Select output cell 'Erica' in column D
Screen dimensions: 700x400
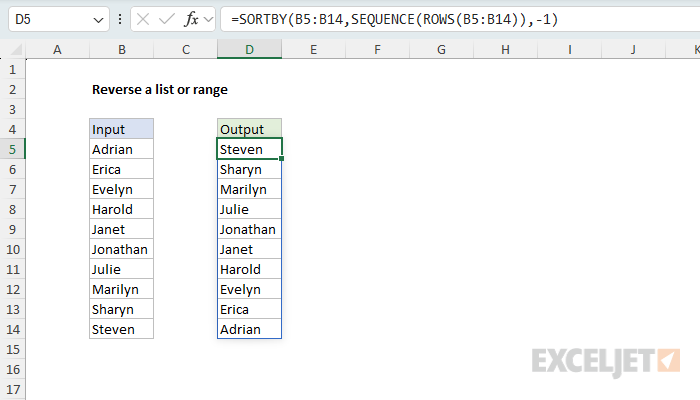[250, 309]
